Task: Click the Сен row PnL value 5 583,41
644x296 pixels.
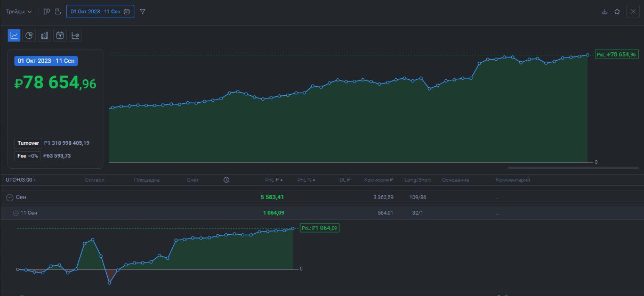Action: click(x=272, y=197)
